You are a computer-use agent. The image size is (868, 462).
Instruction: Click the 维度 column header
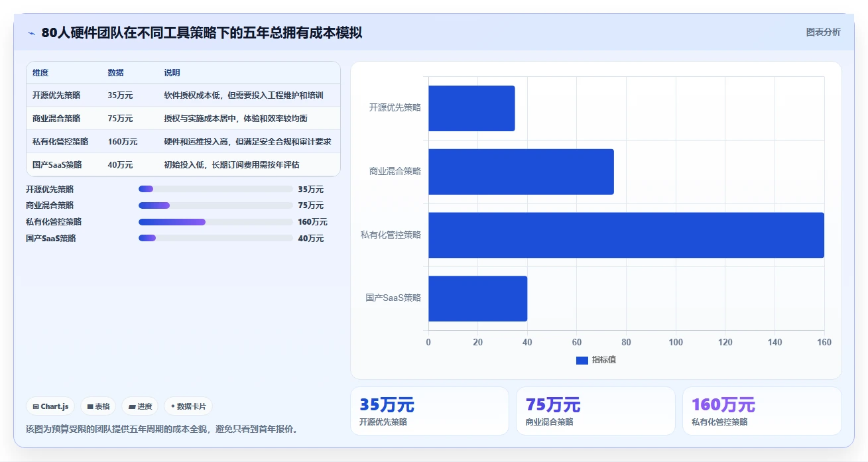40,73
